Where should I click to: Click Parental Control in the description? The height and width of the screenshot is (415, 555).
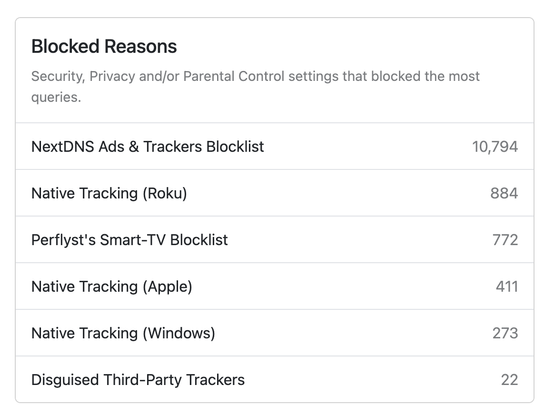tap(234, 76)
